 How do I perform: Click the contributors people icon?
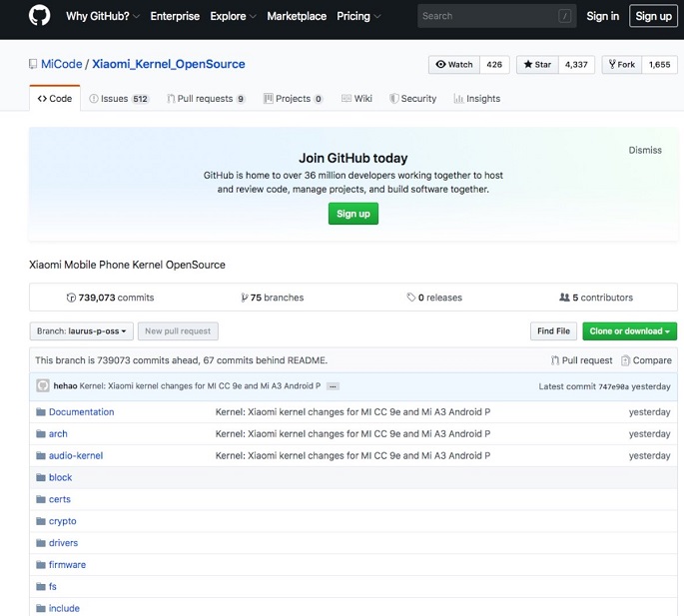564,298
